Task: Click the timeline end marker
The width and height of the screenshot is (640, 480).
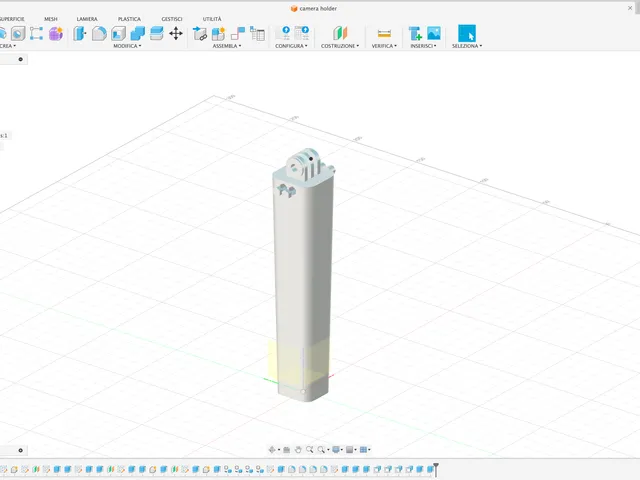Action: 436,469
